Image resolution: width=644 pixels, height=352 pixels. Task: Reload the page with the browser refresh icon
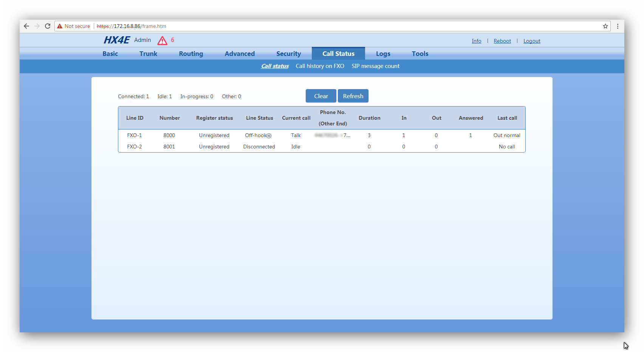click(48, 26)
